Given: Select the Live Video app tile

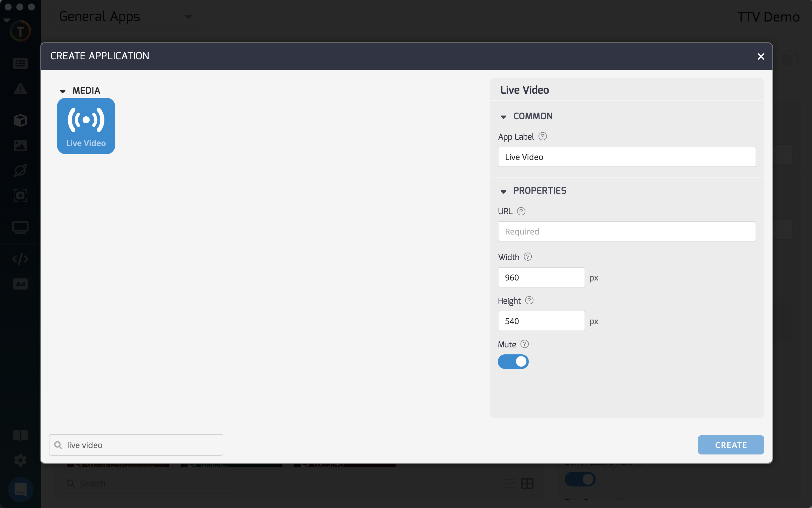Looking at the screenshot, I should click(86, 126).
